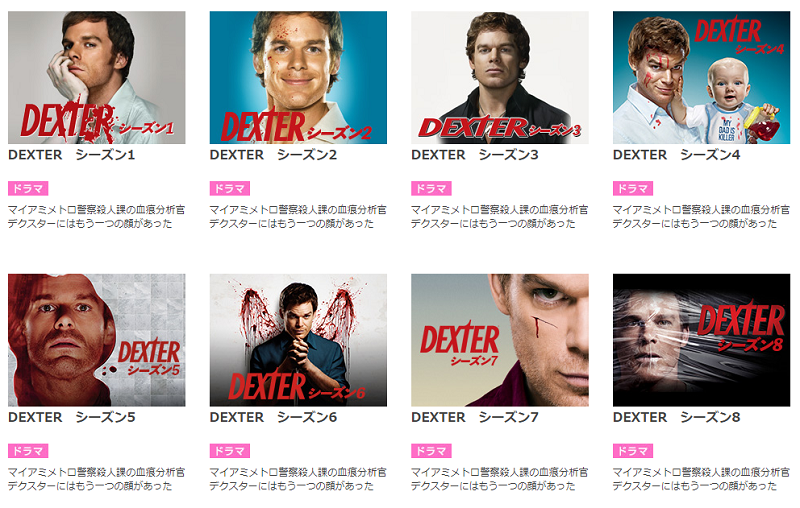Open the DEXTER シーズン2 poster thumbnail
Screen dimensions: 800x508
pos(298,78)
